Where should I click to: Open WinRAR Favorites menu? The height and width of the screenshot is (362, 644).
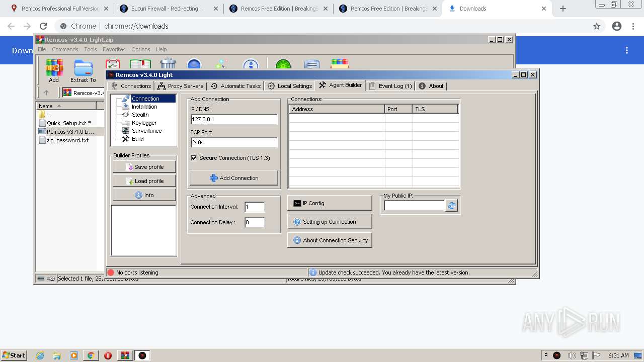pos(114,49)
